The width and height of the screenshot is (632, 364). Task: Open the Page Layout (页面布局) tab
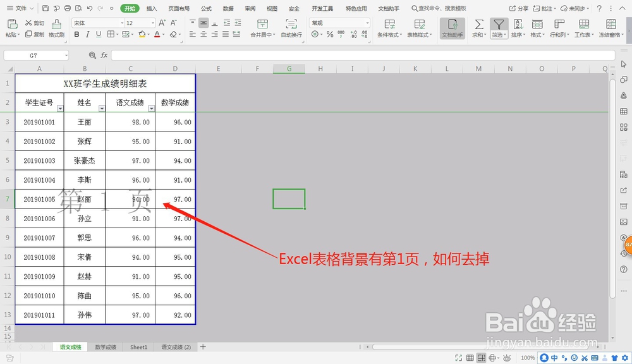point(179,8)
